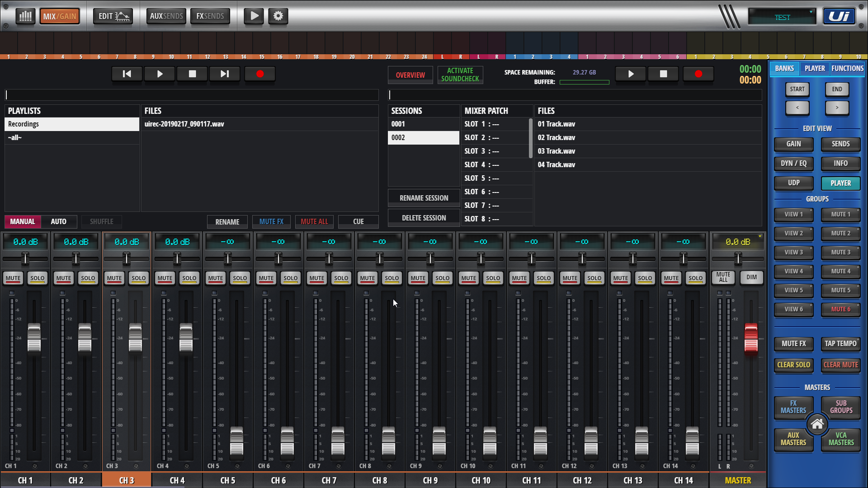Click the bank right arrow button

click(837, 108)
